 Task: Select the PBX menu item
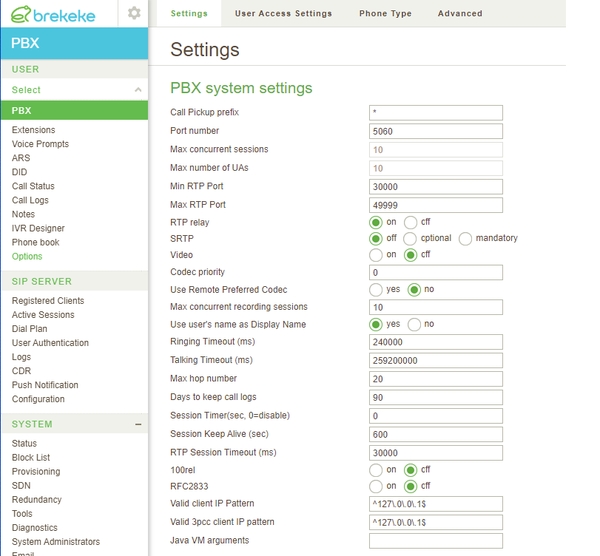click(x=22, y=111)
